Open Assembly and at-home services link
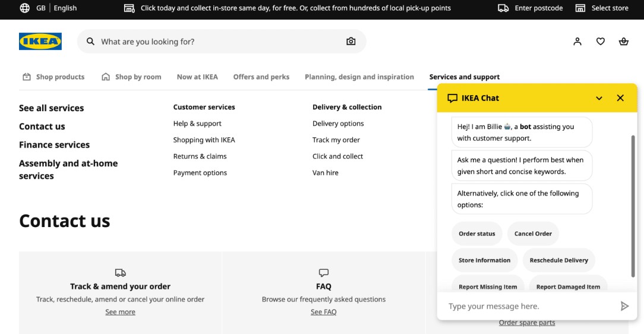Image resolution: width=644 pixels, height=334 pixels. coord(68,169)
